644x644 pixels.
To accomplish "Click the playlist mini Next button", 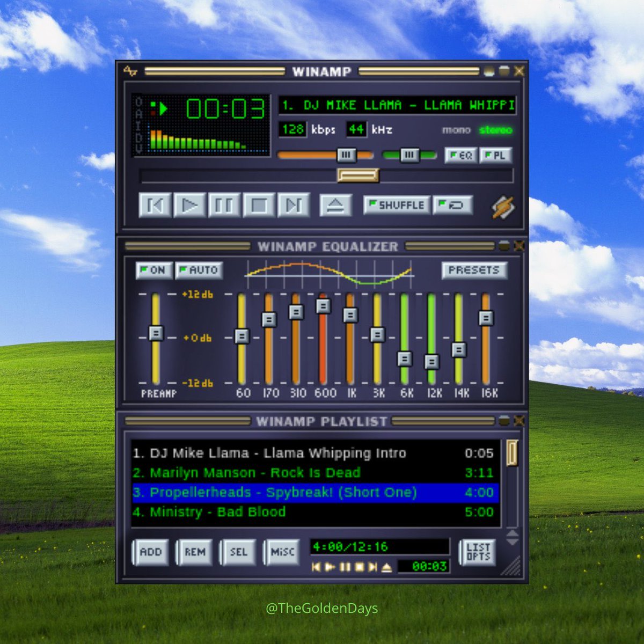I will coord(372,567).
